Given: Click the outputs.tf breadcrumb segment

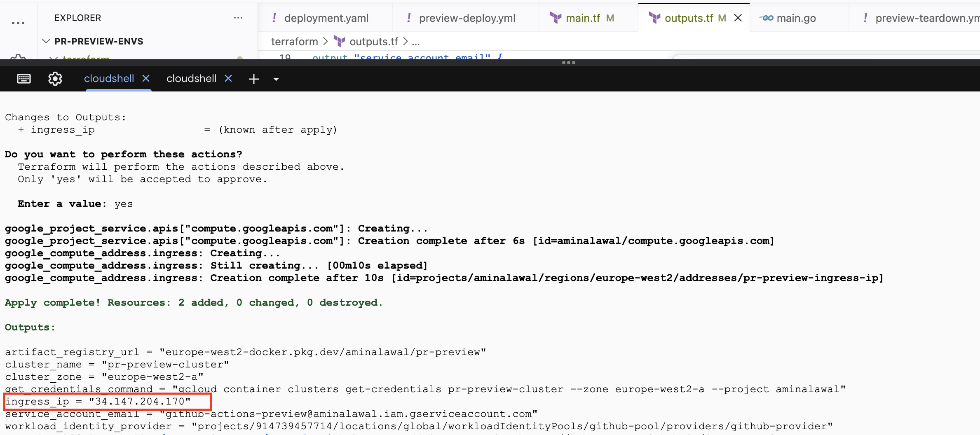Looking at the screenshot, I should pos(374,42).
